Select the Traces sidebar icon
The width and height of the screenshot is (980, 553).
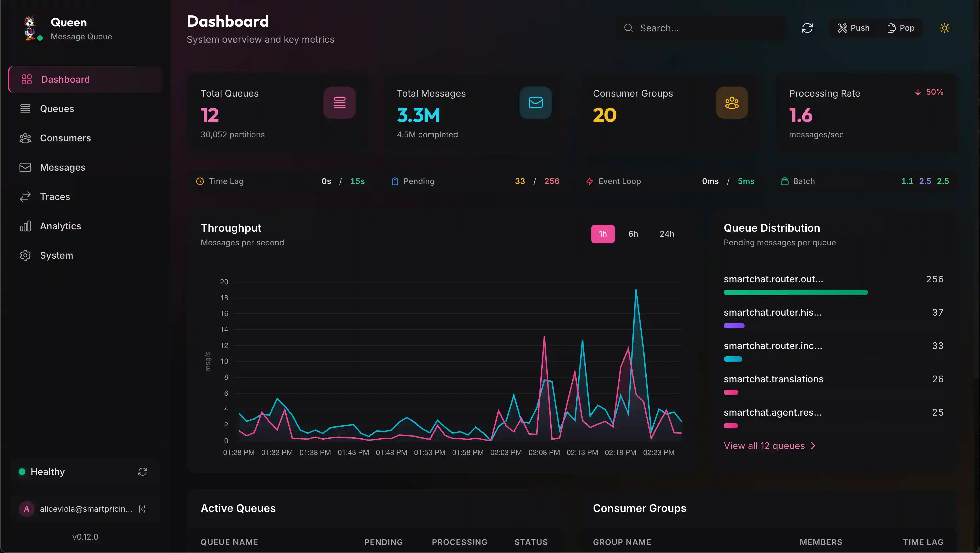click(x=25, y=196)
